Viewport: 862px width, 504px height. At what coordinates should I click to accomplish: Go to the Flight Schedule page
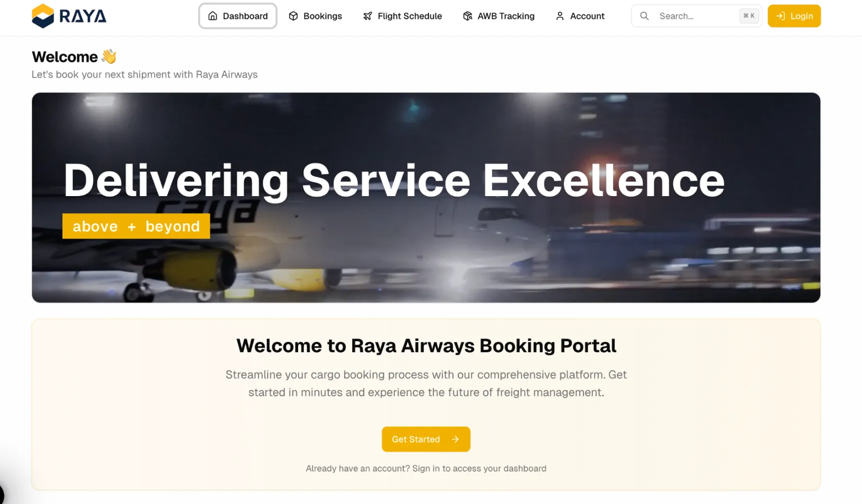(x=403, y=16)
